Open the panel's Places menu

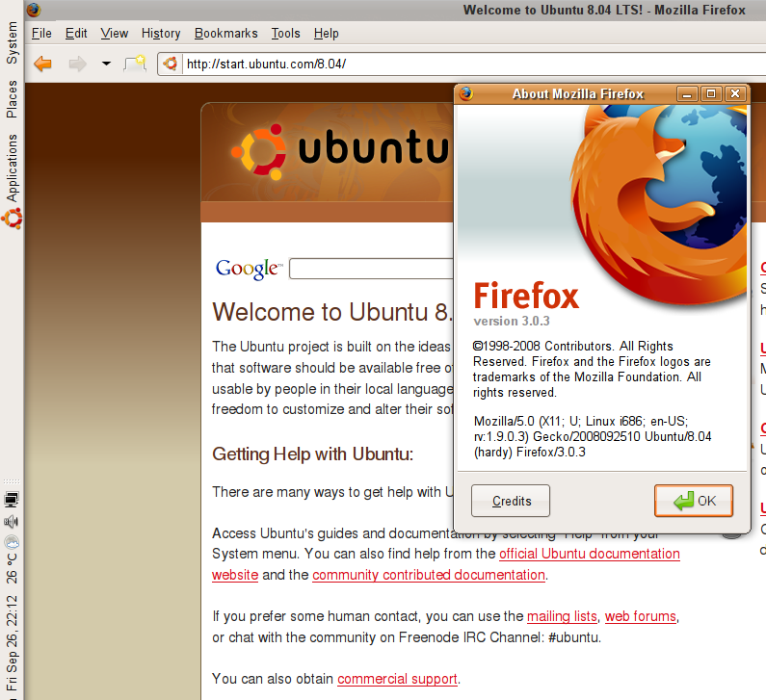pos(12,99)
